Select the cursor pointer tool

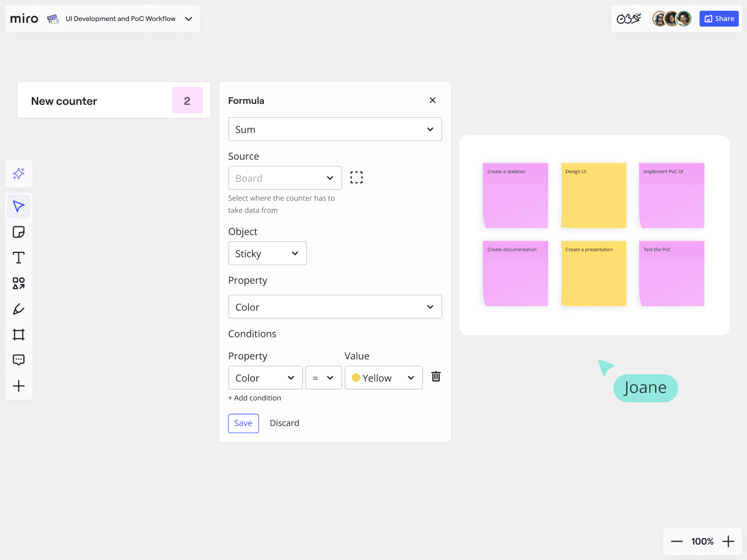[x=19, y=206]
